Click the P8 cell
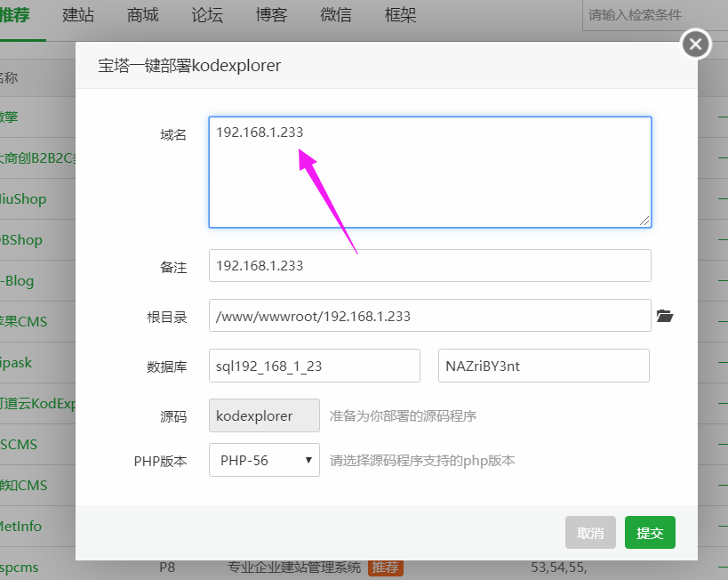The height and width of the screenshot is (580, 728). pyautogui.click(x=167, y=568)
